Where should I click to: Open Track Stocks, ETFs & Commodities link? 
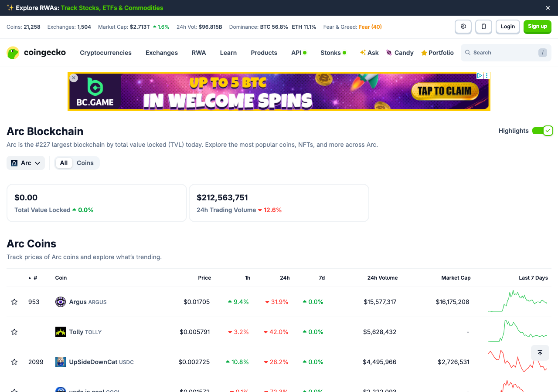pos(112,8)
